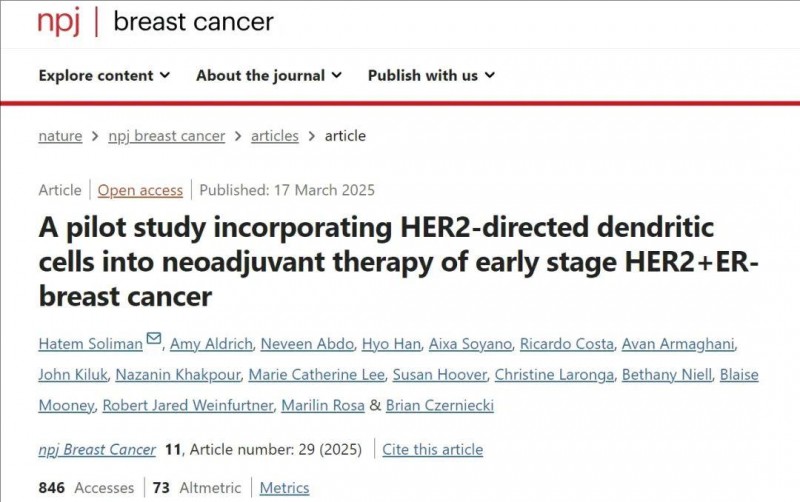Image resolution: width=800 pixels, height=502 pixels.
Task: Open the About the journal dropdown
Action: pyautogui.click(x=269, y=76)
